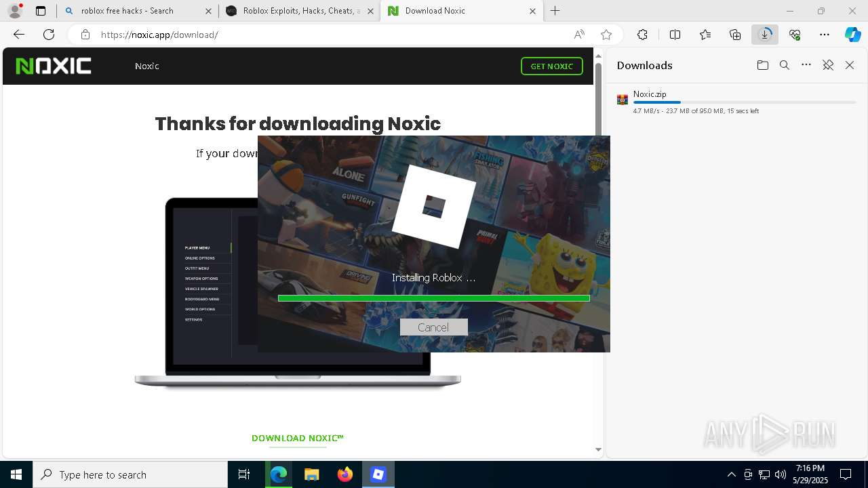Close the Downloads panel
This screenshot has height=488, width=868.
[850, 65]
